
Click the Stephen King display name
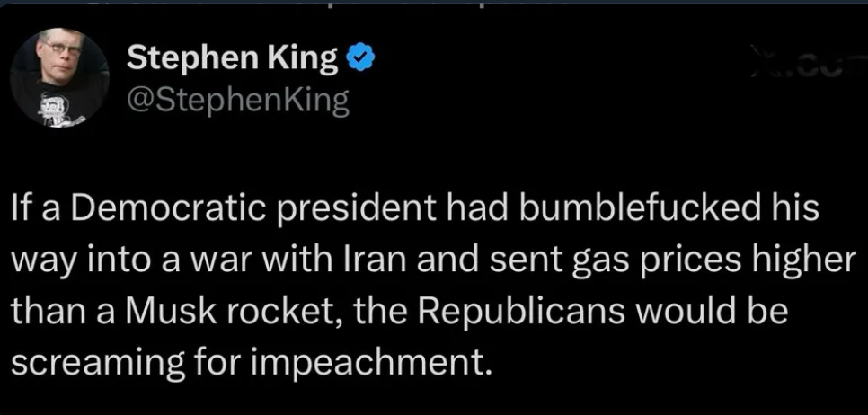pyautogui.click(x=233, y=59)
